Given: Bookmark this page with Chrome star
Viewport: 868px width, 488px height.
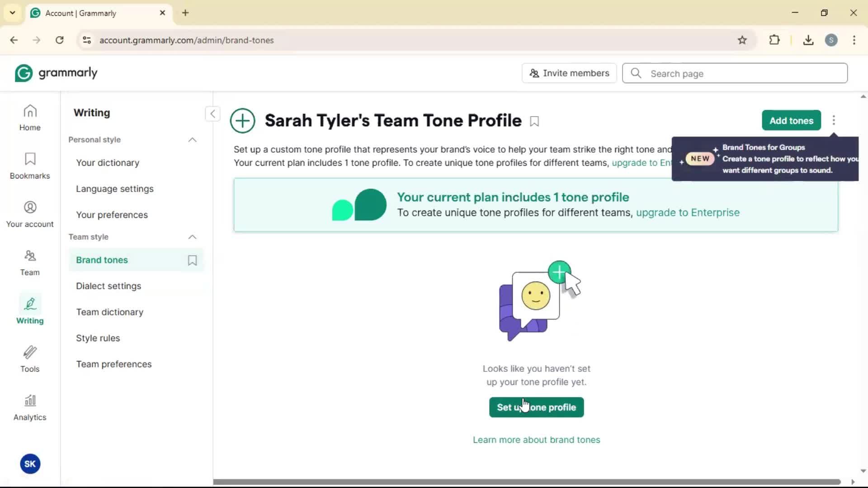Looking at the screenshot, I should click(742, 40).
